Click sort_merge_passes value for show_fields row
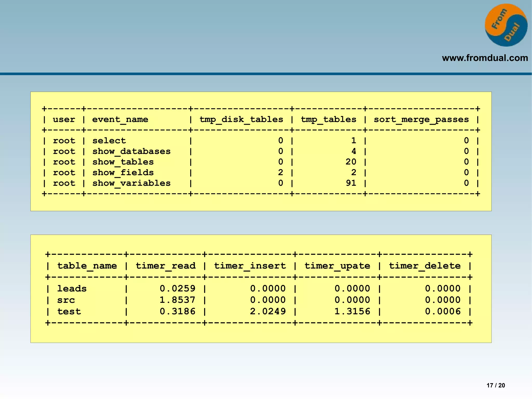 click(x=467, y=172)
